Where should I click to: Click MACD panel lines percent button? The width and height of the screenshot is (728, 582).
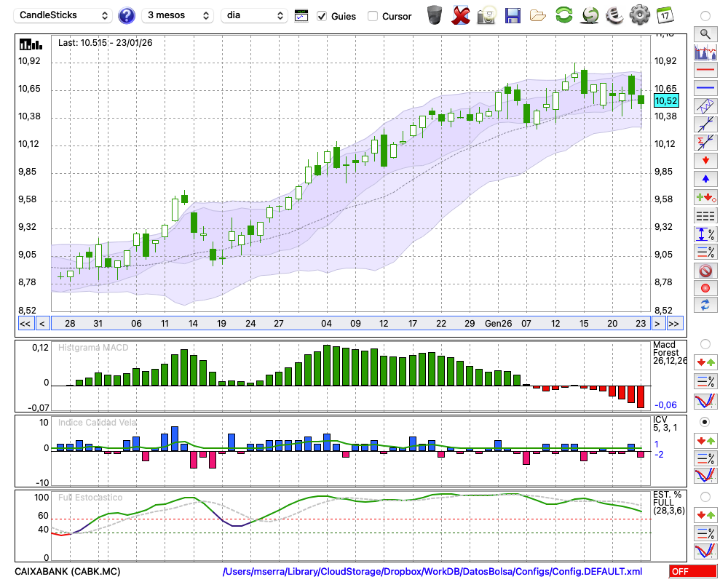705,381
